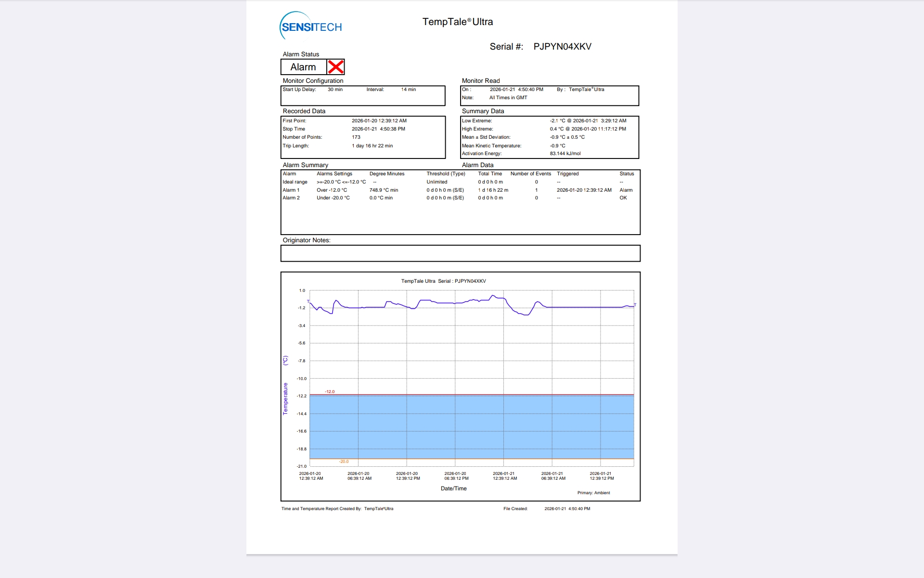Click the Primary: Ambient chart legend
The height and width of the screenshot is (578, 924).
point(593,493)
